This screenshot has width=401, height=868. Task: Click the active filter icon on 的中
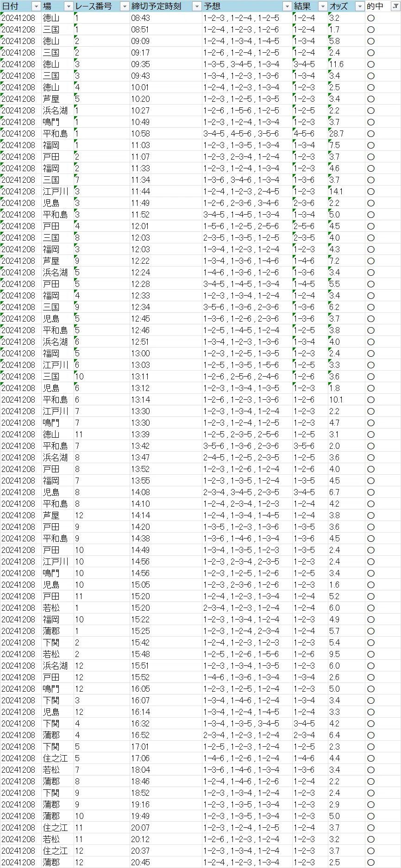(394, 6)
